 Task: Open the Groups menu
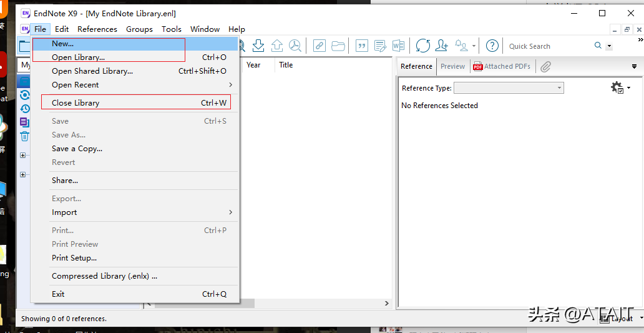139,29
